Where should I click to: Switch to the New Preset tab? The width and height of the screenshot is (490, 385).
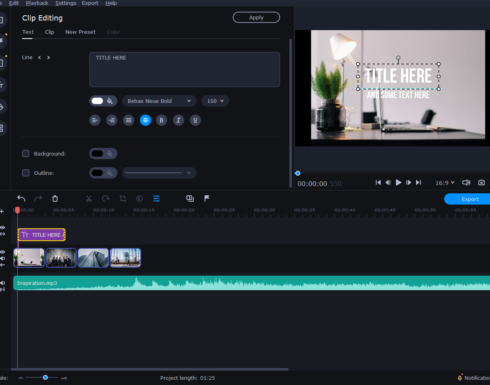click(x=80, y=32)
